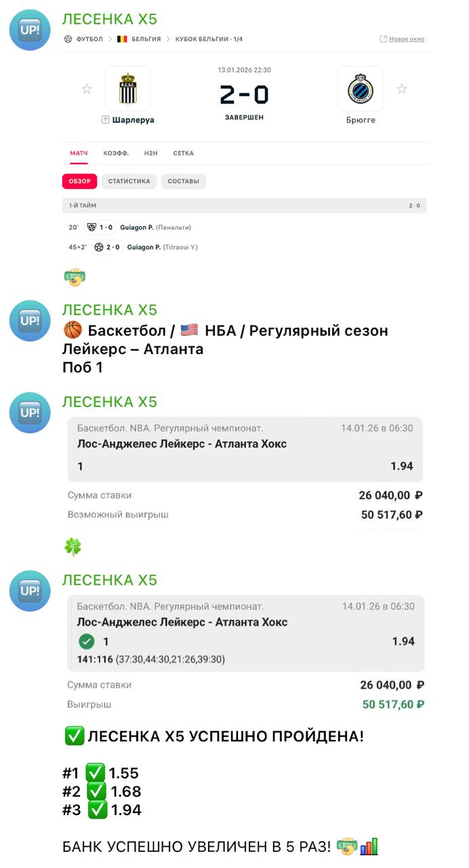Show the СОСТАВЫ lineups
Screen dimensions: 469x868
183,182
